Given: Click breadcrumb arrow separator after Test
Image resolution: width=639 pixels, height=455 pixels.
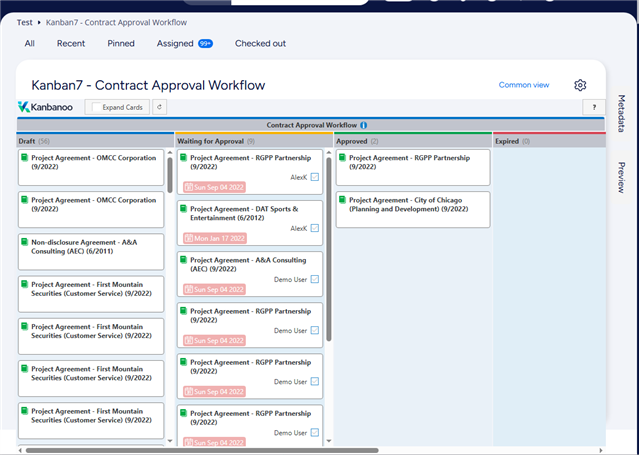Looking at the screenshot, I should pos(39,22).
